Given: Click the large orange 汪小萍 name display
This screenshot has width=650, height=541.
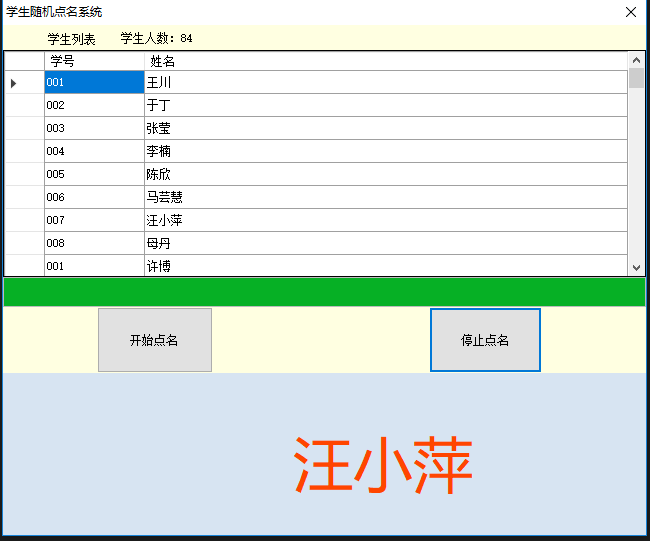Looking at the screenshot, I should click(383, 465).
